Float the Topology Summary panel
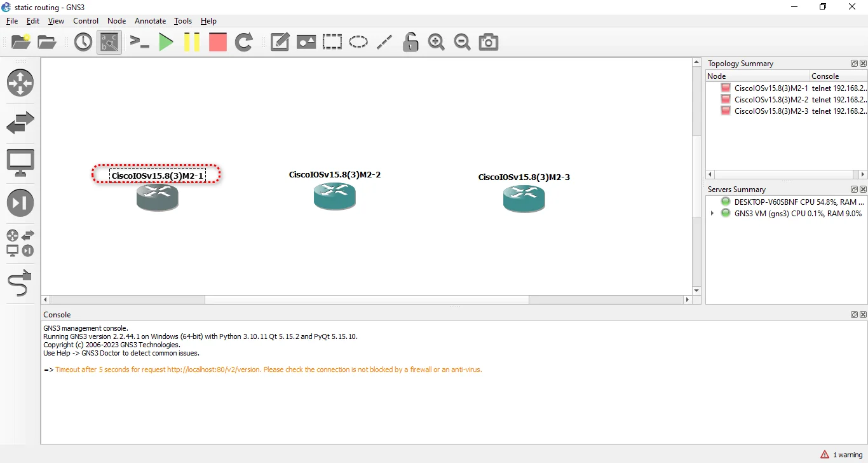Screen dimensions: 868x463 [854, 64]
